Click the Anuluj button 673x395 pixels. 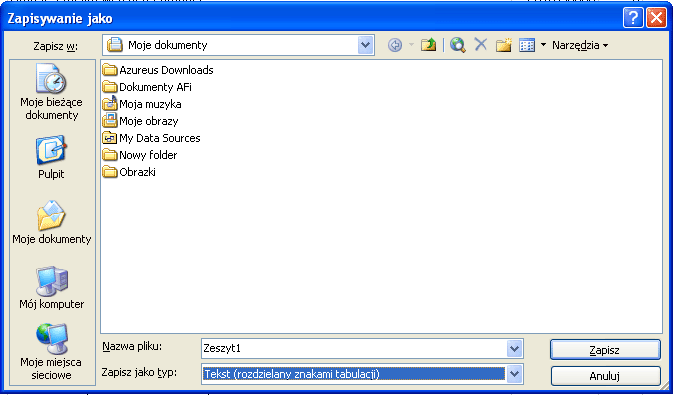tap(605, 376)
